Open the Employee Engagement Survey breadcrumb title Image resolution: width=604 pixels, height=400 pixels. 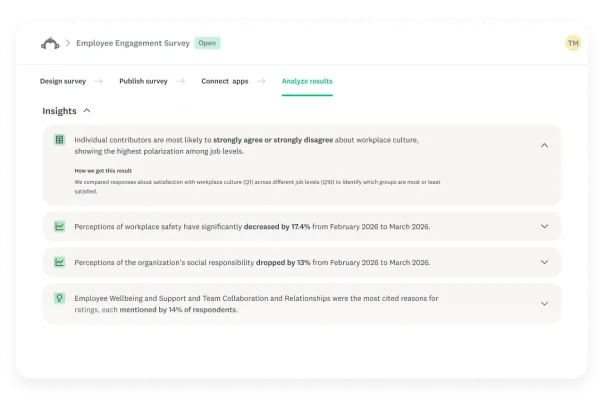tap(133, 43)
